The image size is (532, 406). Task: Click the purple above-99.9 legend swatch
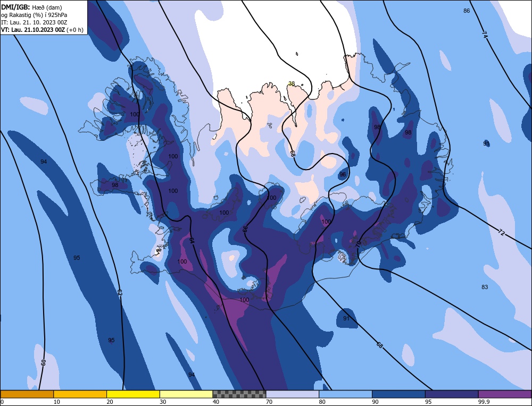point(505,394)
